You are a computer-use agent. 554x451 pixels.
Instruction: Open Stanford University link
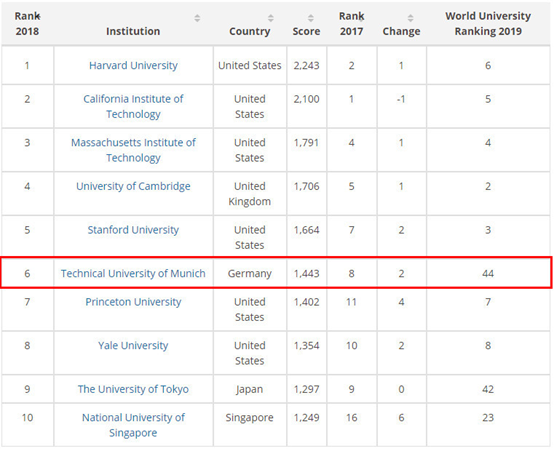pos(133,230)
